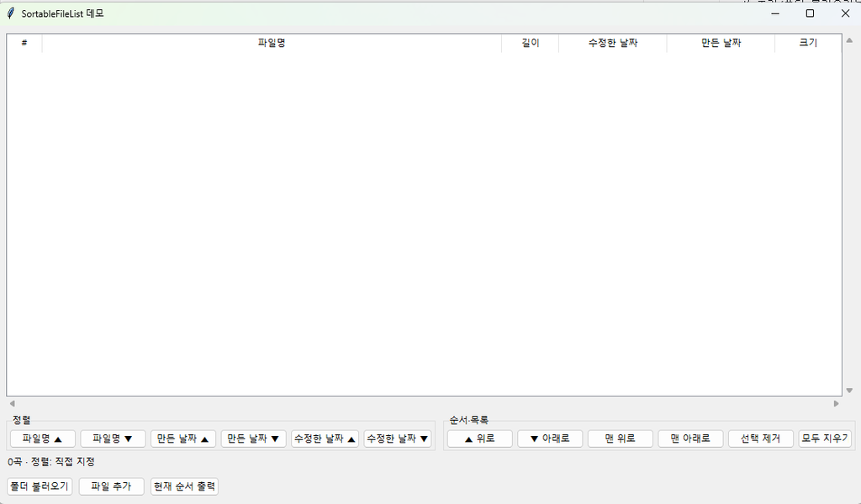Remove selected with 선택 제거
Viewport: 861px width, 504px height.
point(760,438)
